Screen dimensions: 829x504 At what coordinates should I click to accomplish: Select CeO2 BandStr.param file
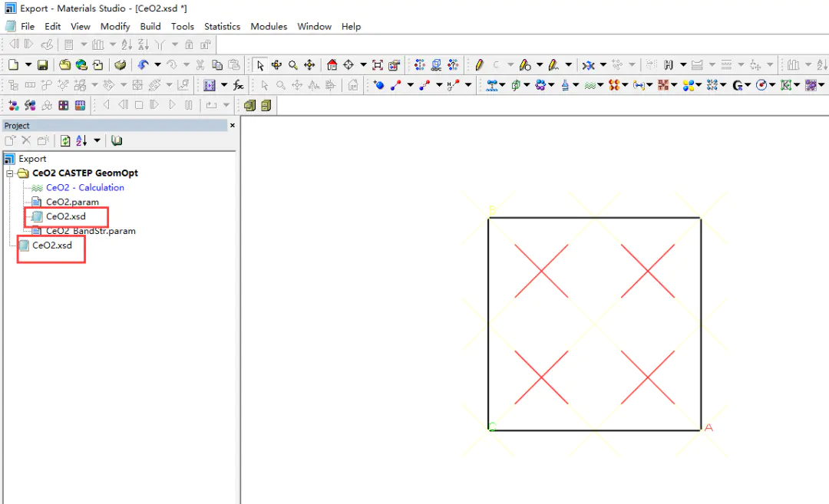pos(91,231)
